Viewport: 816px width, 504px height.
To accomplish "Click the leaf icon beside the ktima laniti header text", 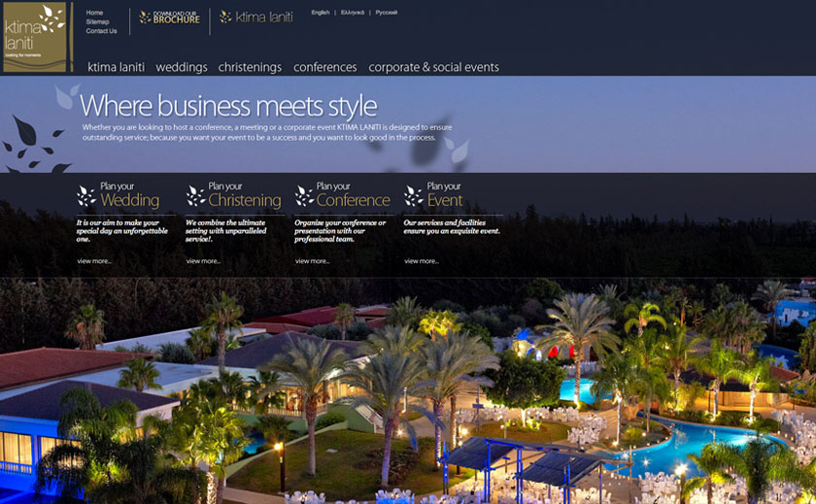I will coord(225,17).
